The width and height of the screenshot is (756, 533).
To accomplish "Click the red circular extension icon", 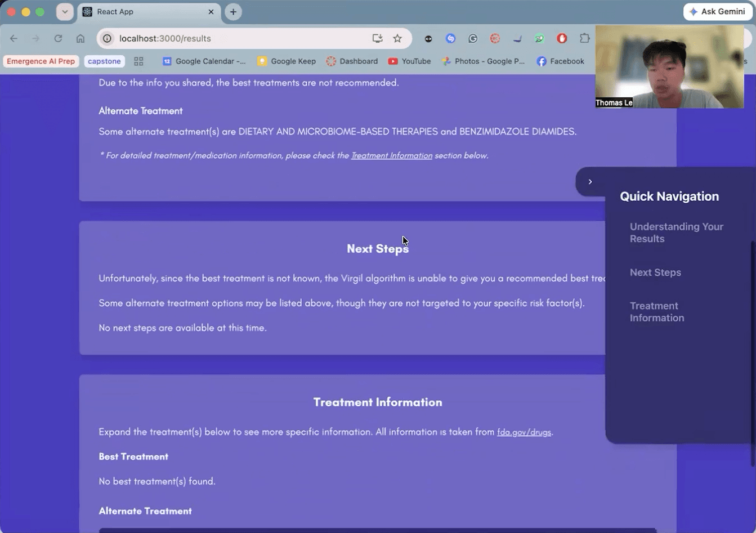I will [x=495, y=38].
